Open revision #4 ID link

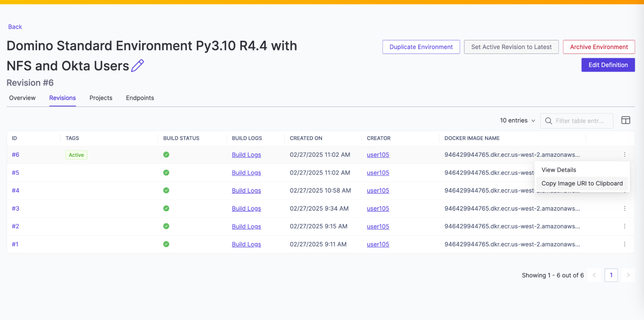click(x=15, y=190)
